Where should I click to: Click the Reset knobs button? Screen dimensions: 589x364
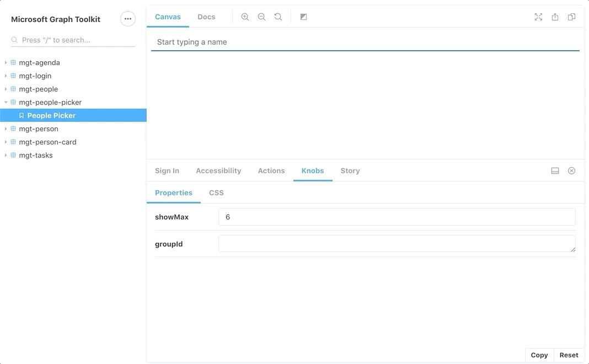569,355
